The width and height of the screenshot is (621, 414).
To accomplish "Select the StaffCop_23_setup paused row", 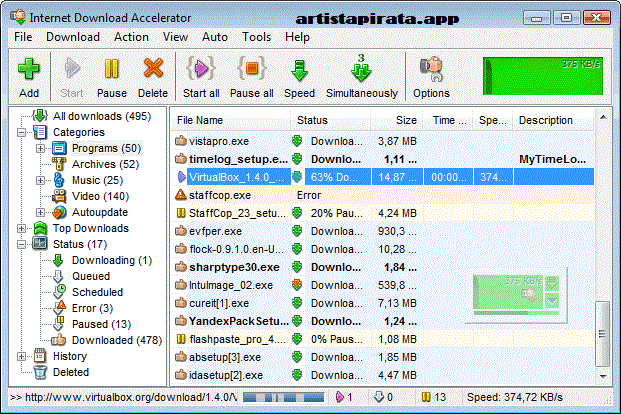I will [x=383, y=213].
